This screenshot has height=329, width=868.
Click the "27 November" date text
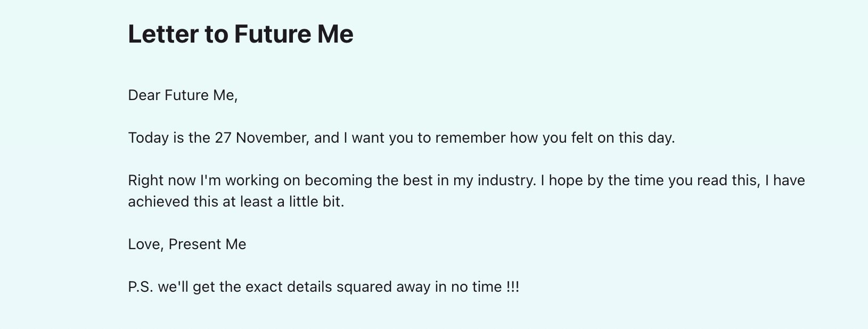point(261,138)
